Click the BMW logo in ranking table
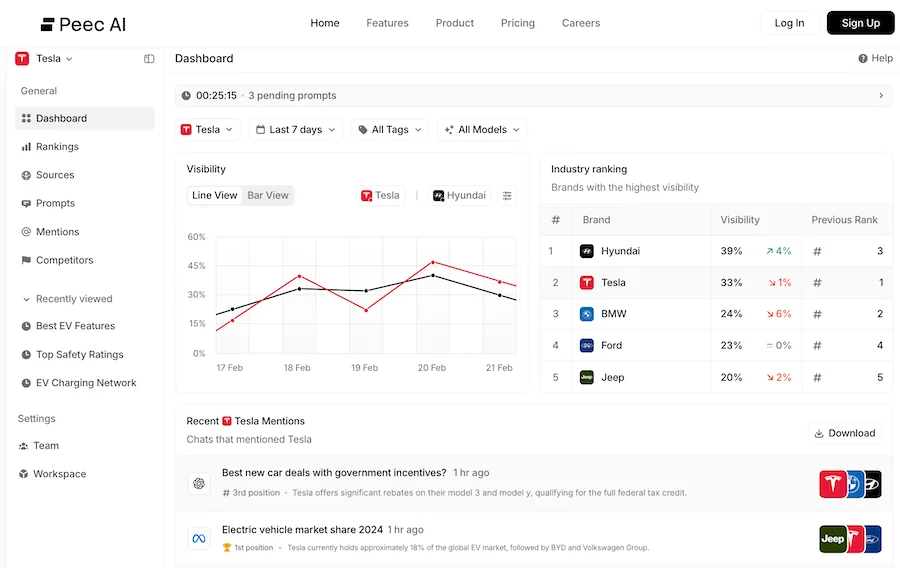 pos(587,314)
